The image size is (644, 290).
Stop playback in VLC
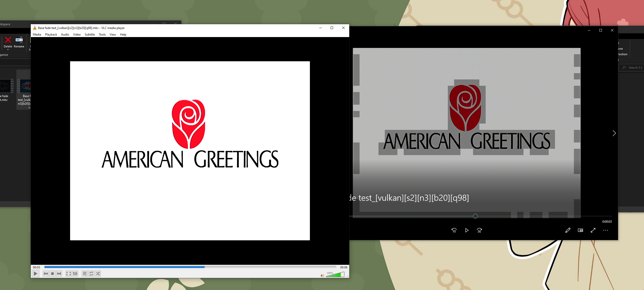(x=52, y=274)
